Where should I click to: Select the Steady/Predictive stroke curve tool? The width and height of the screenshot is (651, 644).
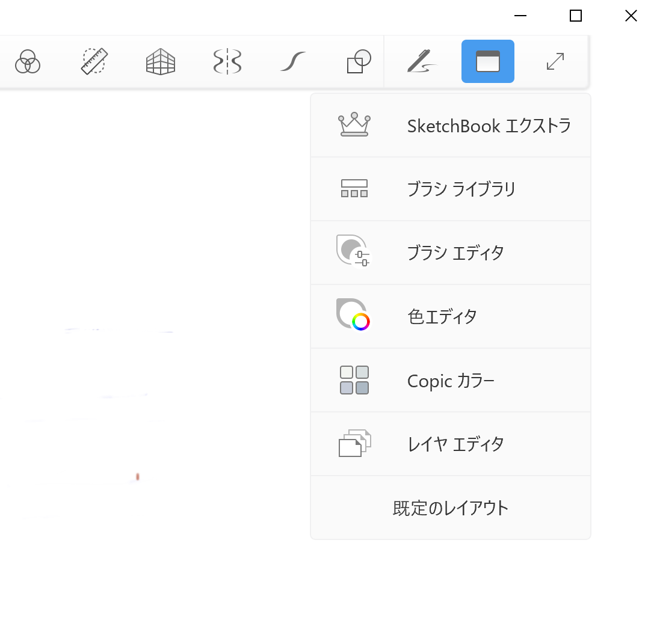tap(293, 61)
